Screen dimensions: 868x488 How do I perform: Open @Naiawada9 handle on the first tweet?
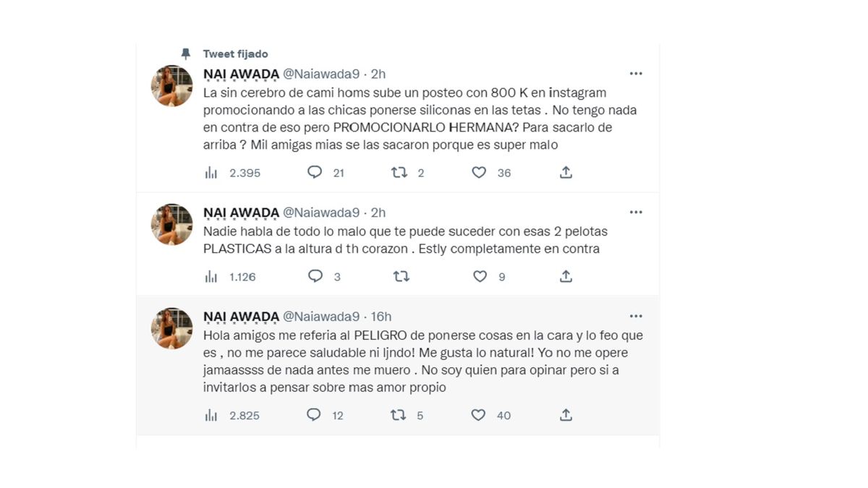coord(321,74)
